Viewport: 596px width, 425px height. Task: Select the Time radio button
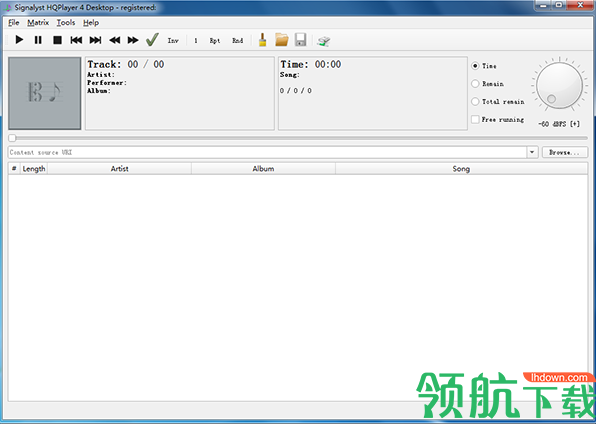pos(475,66)
